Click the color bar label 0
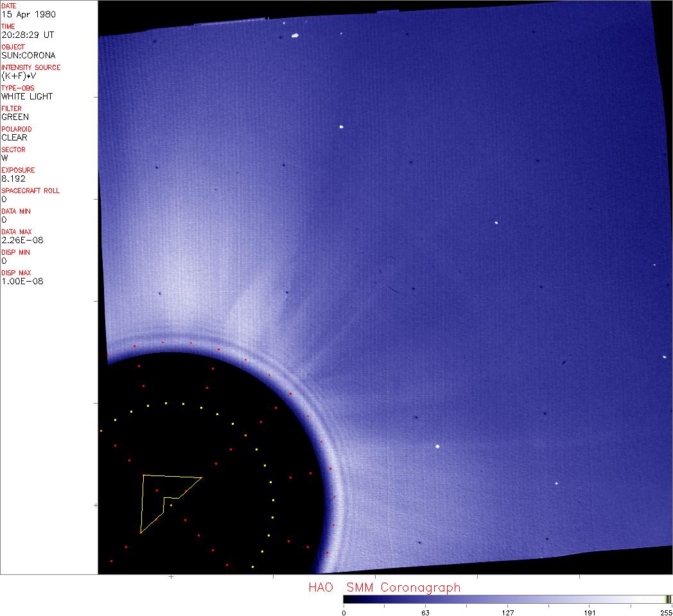 coord(344,613)
